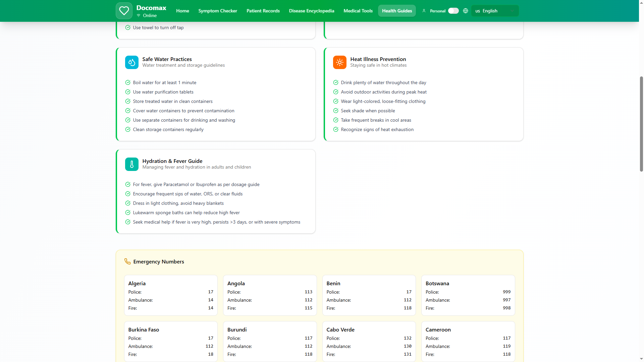644x362 pixels.
Task: Click the Safe Water Practices droplet icon
Action: 131,62
